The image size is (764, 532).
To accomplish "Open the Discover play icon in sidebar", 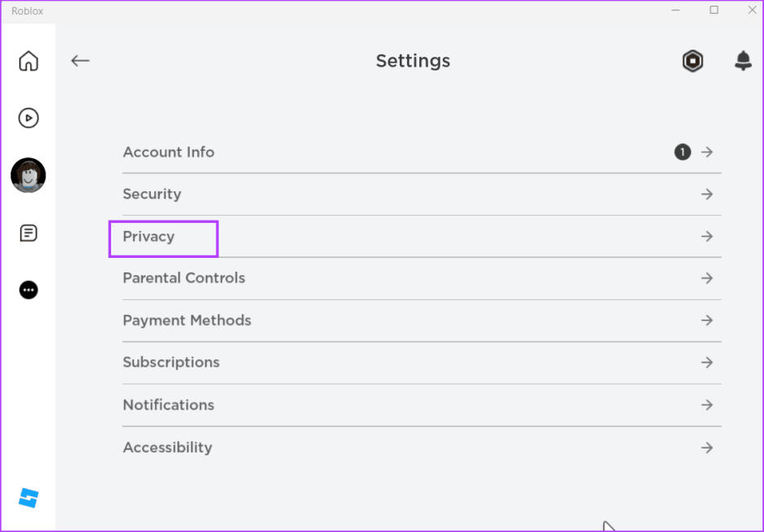I will pyautogui.click(x=28, y=118).
